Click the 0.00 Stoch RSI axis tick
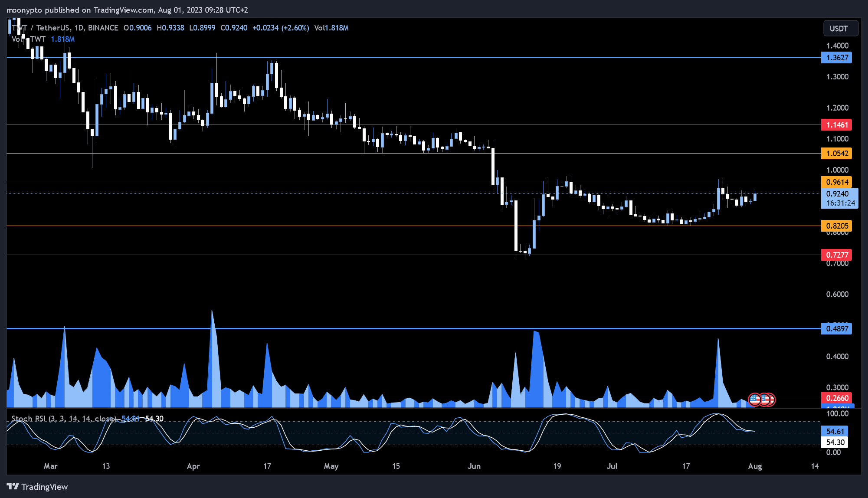The image size is (868, 498). [833, 452]
